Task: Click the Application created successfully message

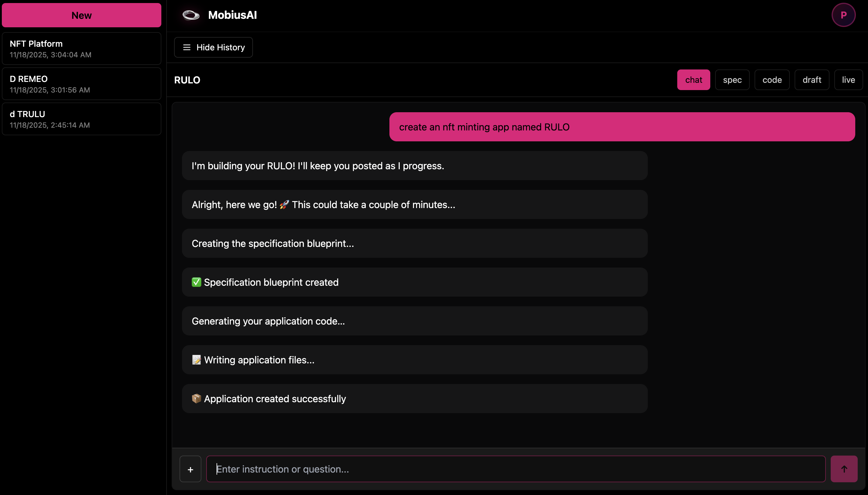Action: coord(415,399)
